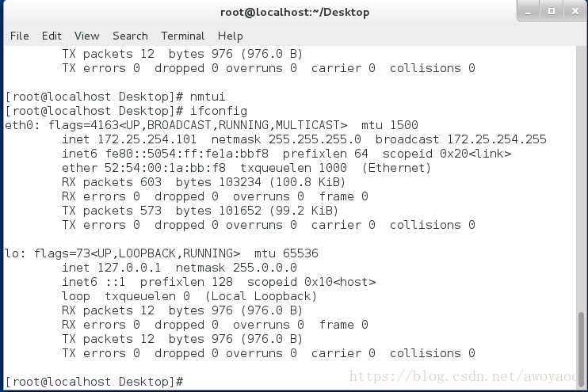The width and height of the screenshot is (588, 392).
Task: Click RX packets 603 text
Action: pos(112,182)
